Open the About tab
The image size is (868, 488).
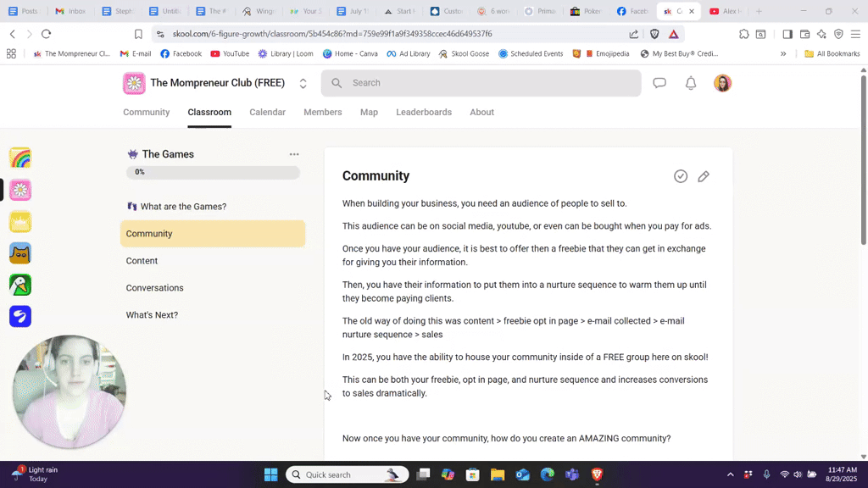tap(481, 113)
